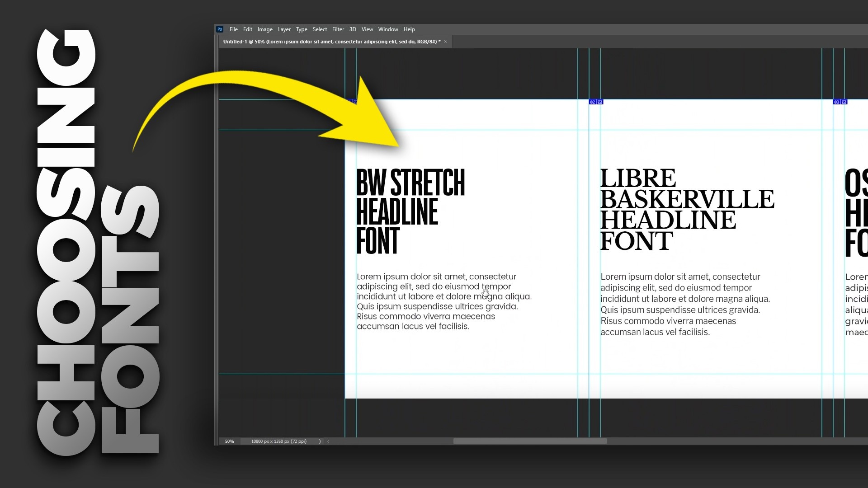Open the File menu
Image resolution: width=868 pixels, height=488 pixels.
tap(233, 29)
